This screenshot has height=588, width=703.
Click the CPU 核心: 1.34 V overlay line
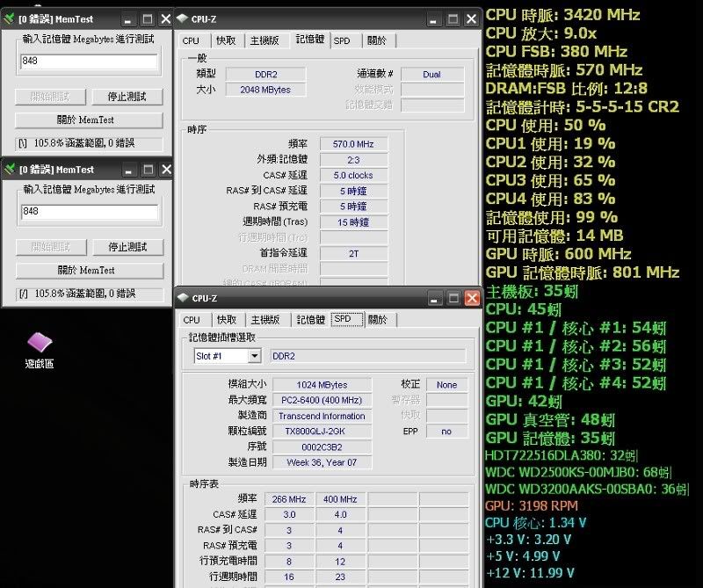click(535, 522)
